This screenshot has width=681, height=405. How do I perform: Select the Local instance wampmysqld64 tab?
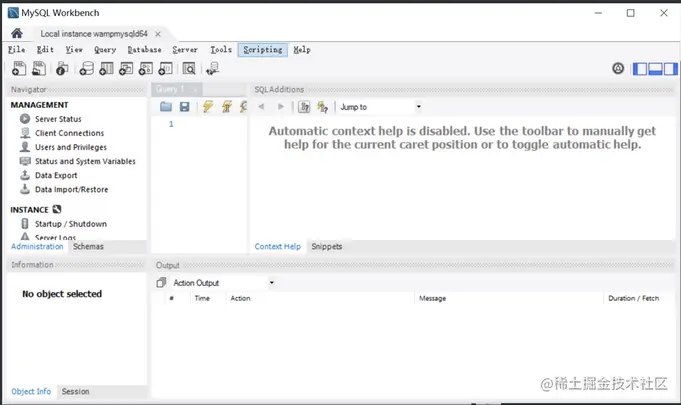click(x=94, y=34)
